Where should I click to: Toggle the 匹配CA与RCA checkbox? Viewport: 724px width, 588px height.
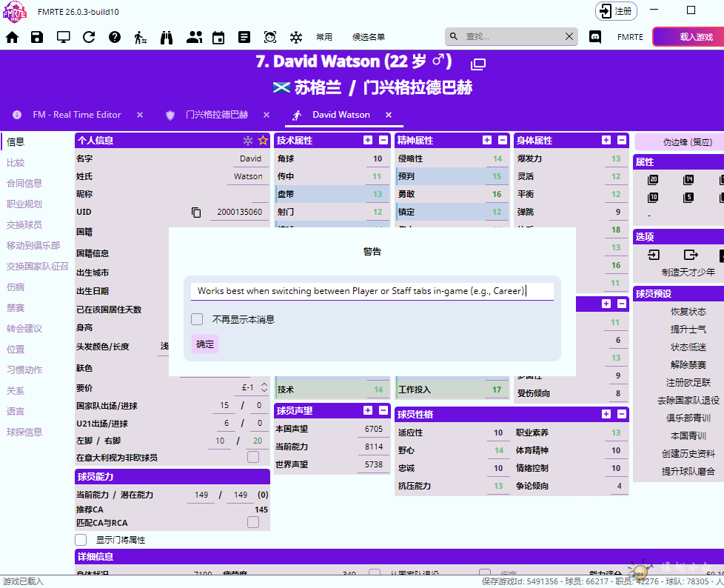(253, 522)
